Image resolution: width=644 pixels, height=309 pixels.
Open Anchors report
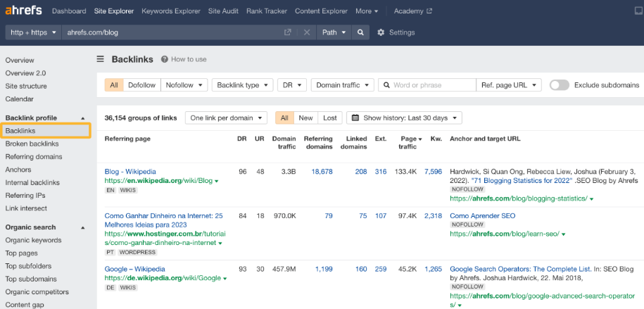18,170
